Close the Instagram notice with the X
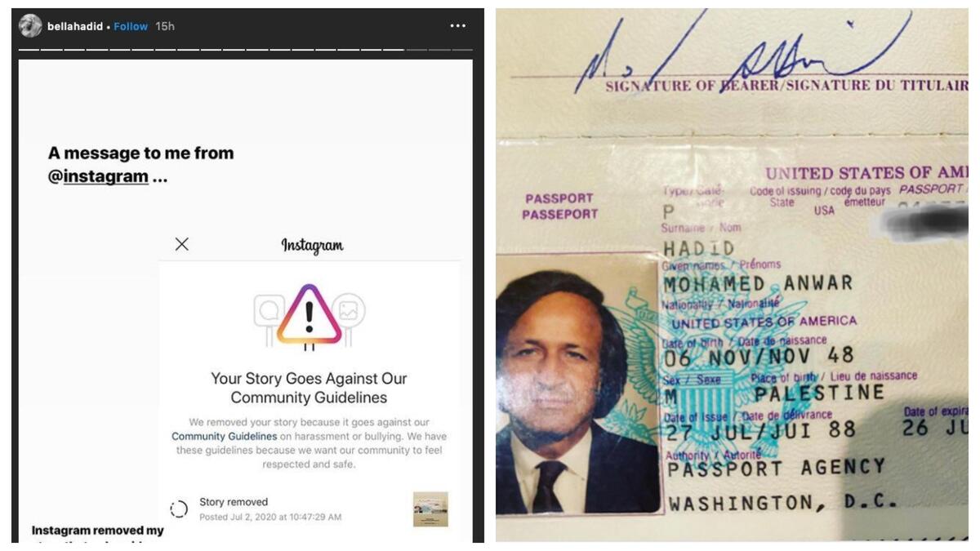 (x=182, y=244)
